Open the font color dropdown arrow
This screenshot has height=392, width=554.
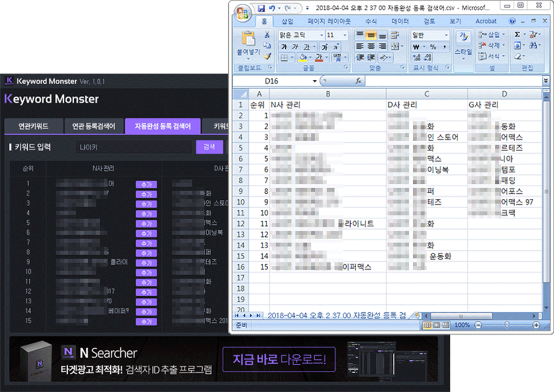pos(326,57)
